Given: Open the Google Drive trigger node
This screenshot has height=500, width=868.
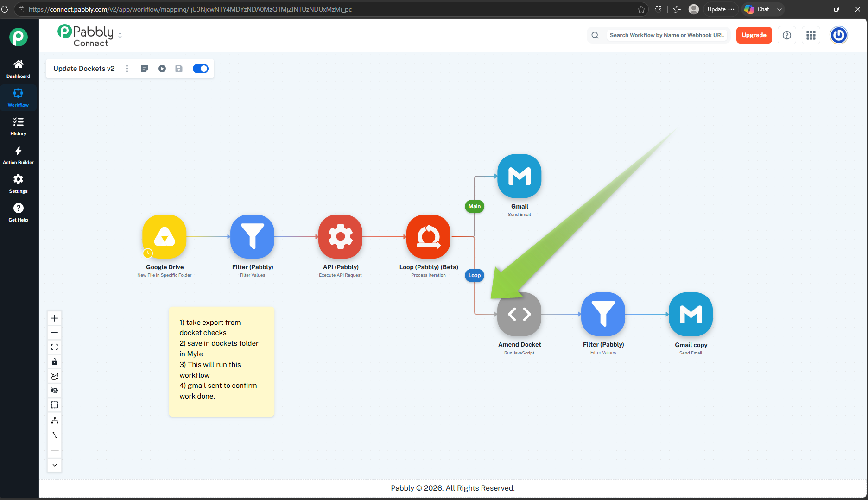Looking at the screenshot, I should 165,236.
